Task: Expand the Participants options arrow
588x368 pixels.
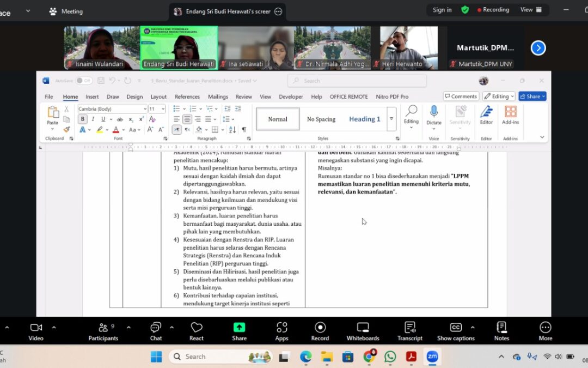Action: 128,328
